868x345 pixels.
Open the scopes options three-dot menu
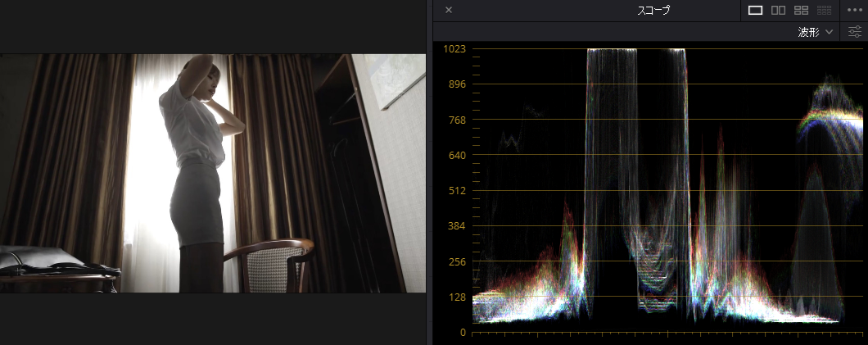[855, 10]
